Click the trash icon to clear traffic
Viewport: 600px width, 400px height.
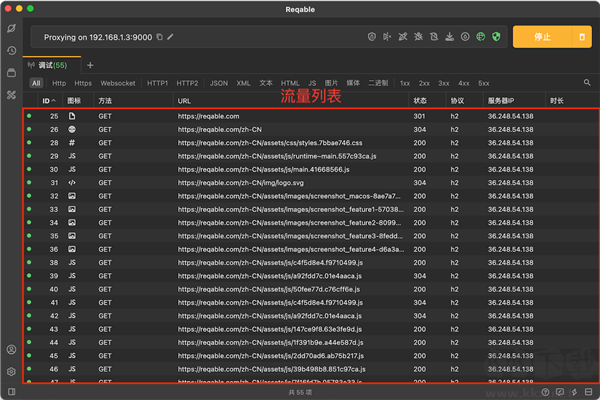coord(582,37)
